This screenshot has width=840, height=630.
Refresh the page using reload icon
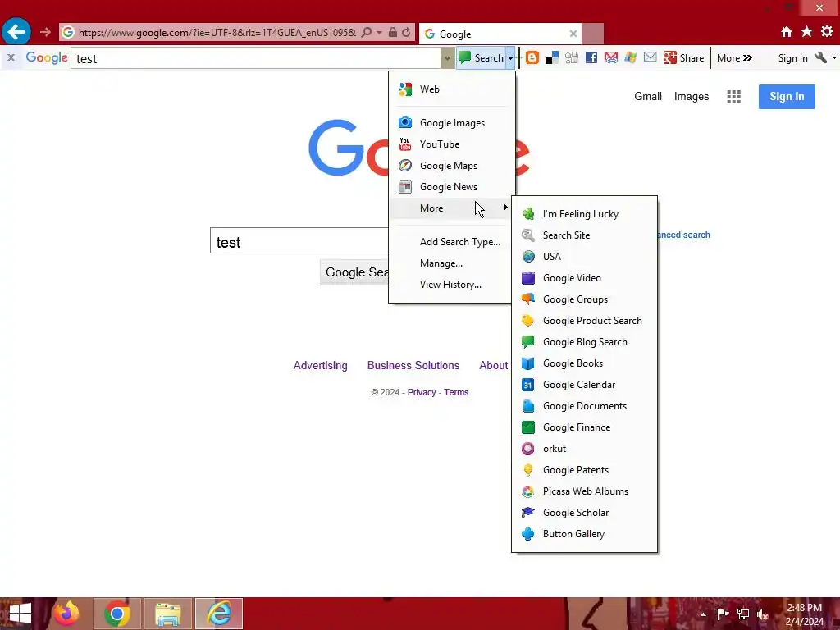(406, 32)
